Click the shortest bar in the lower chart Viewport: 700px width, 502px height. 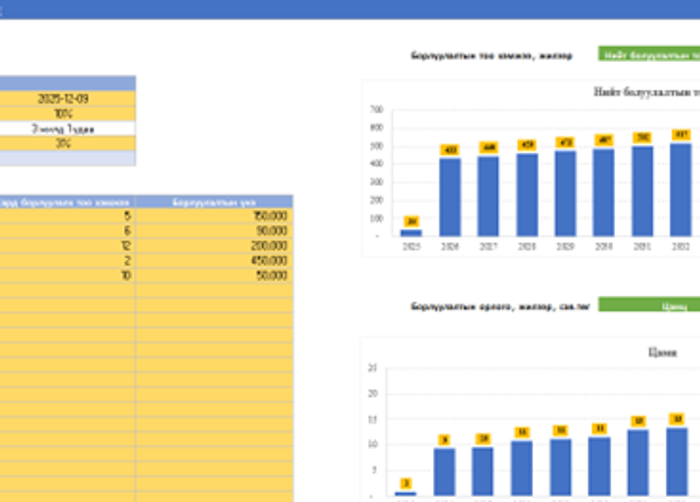pos(405,493)
